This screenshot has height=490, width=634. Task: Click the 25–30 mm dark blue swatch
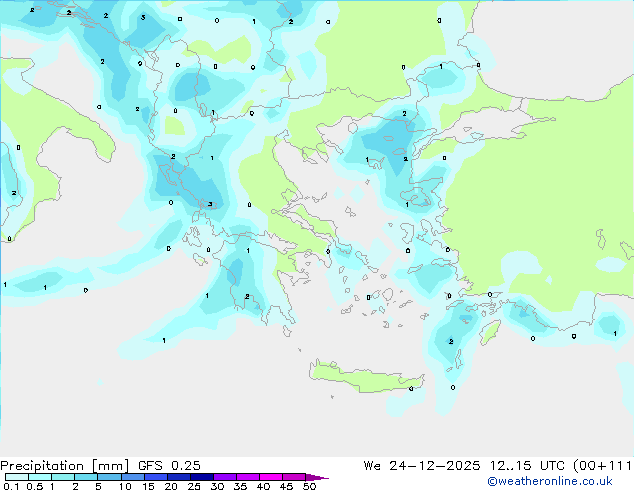click(x=202, y=477)
